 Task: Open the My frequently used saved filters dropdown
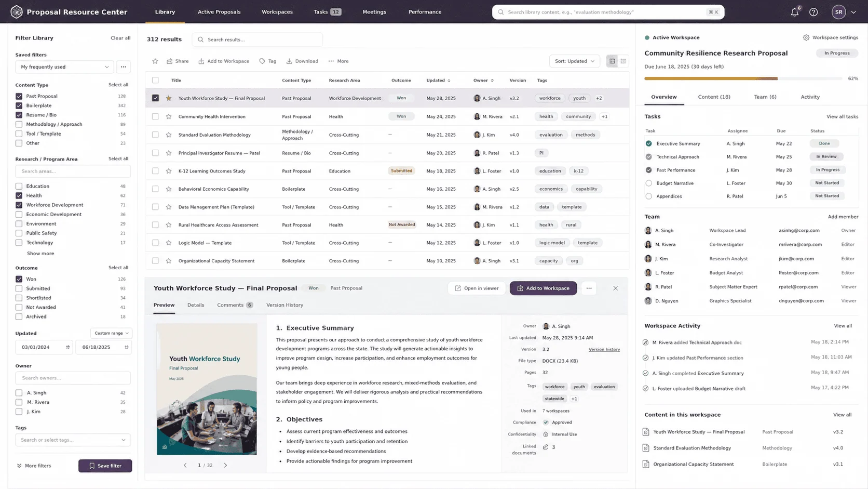coord(64,67)
